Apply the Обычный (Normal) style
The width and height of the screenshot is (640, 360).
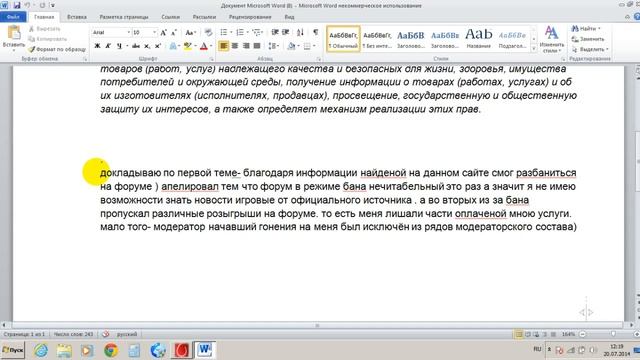click(x=343, y=39)
